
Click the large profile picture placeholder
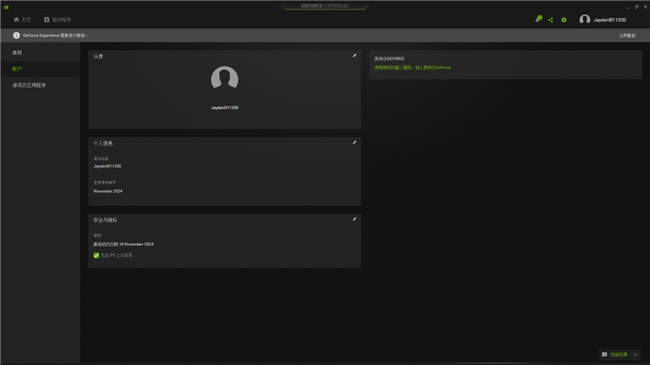[x=224, y=79]
